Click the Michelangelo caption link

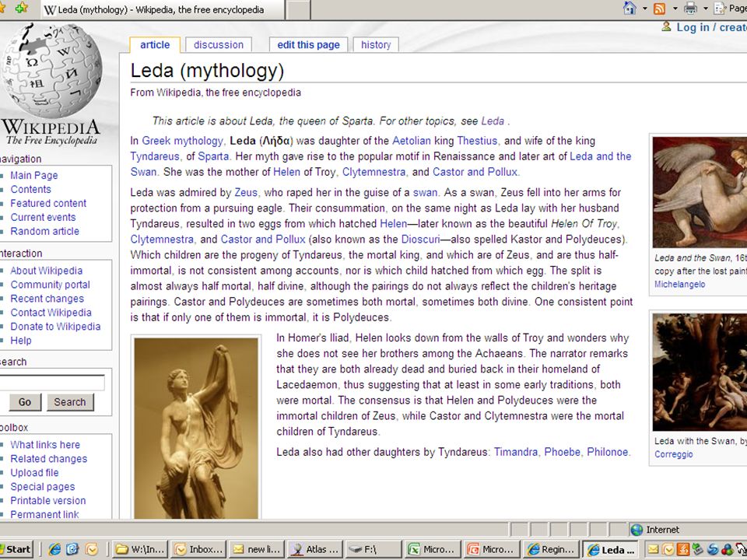680,285
